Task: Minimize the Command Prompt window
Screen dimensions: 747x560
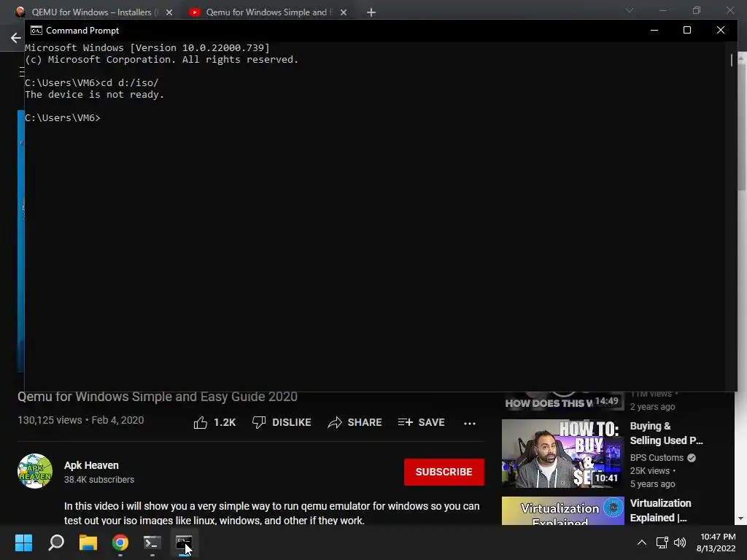Action: (x=654, y=30)
